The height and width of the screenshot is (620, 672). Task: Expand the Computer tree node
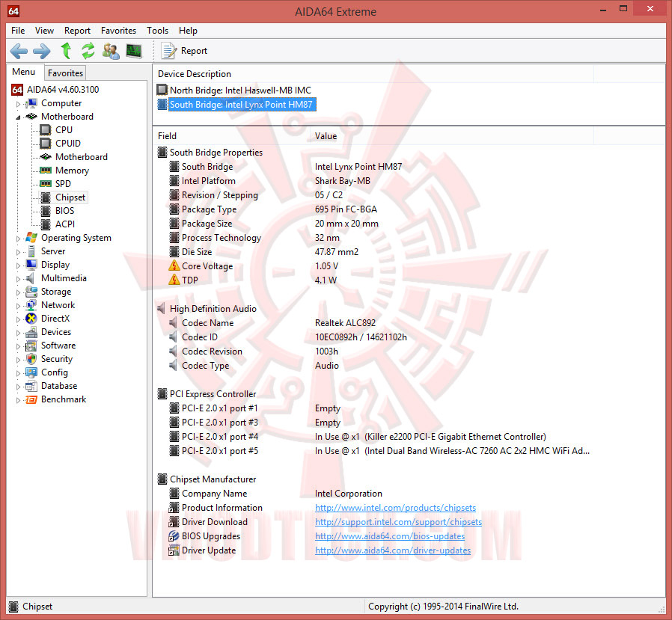(18, 104)
